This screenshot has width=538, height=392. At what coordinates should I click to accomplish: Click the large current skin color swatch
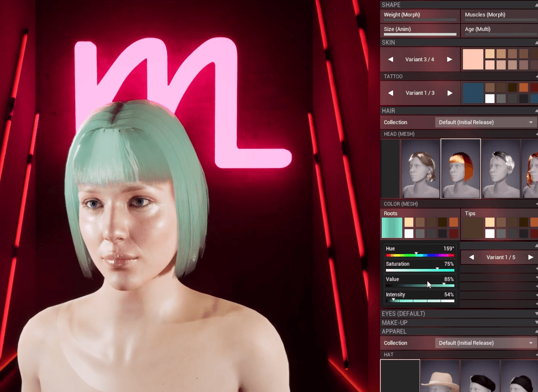click(x=473, y=60)
